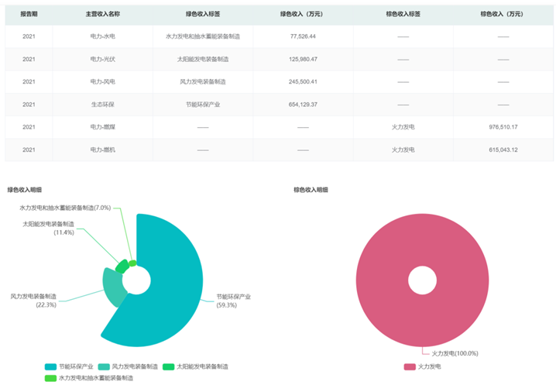556x392 pixels.
Task: Click the 节能环保产业 (59.3%) chart label
Action: point(234,301)
